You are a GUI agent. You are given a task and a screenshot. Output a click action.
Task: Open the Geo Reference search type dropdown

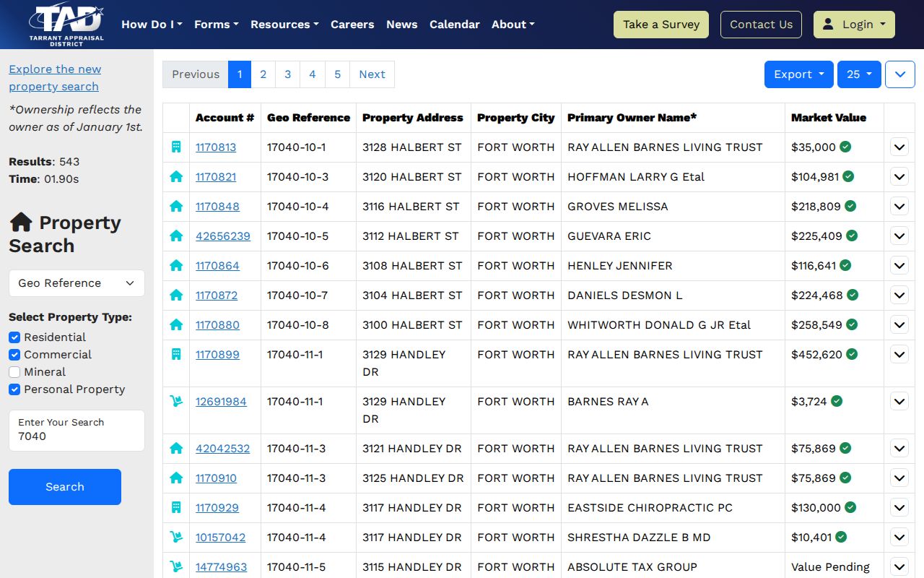click(x=77, y=283)
